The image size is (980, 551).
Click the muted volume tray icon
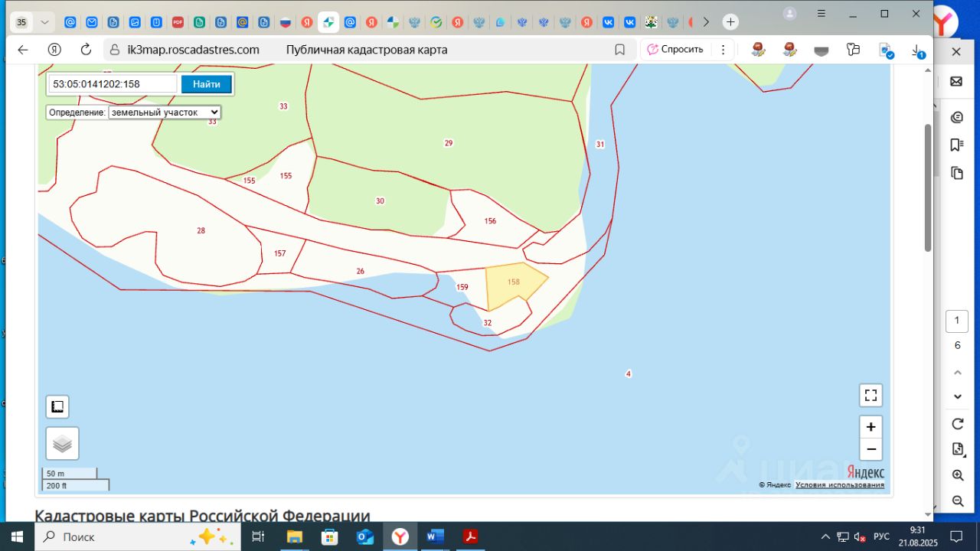(x=860, y=536)
